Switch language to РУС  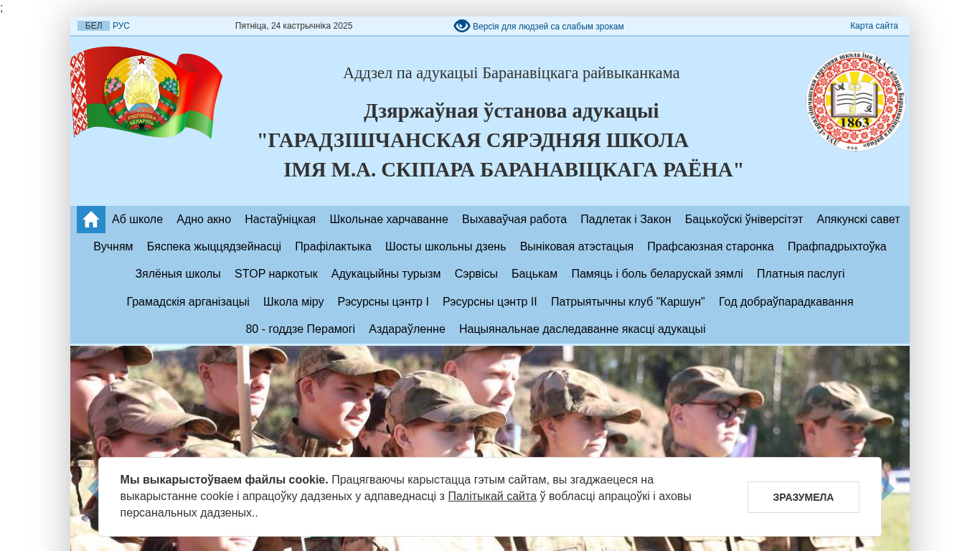coord(121,26)
